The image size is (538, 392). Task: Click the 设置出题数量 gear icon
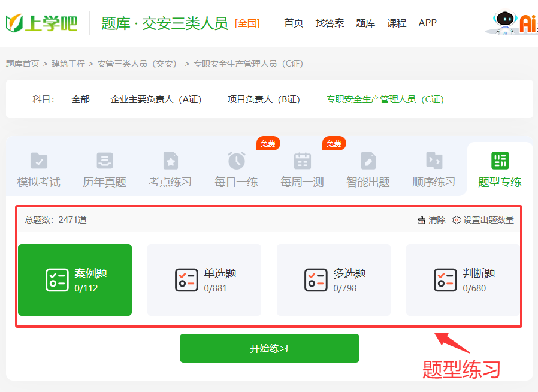click(x=456, y=220)
